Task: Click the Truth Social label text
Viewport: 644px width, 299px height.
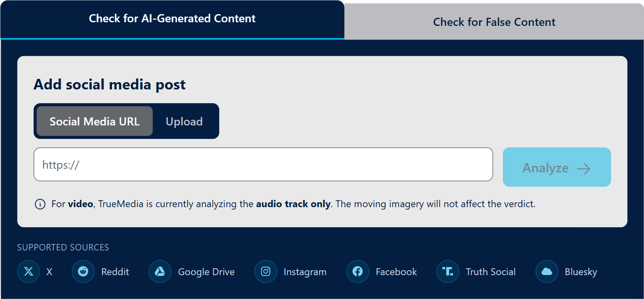Action: point(490,272)
